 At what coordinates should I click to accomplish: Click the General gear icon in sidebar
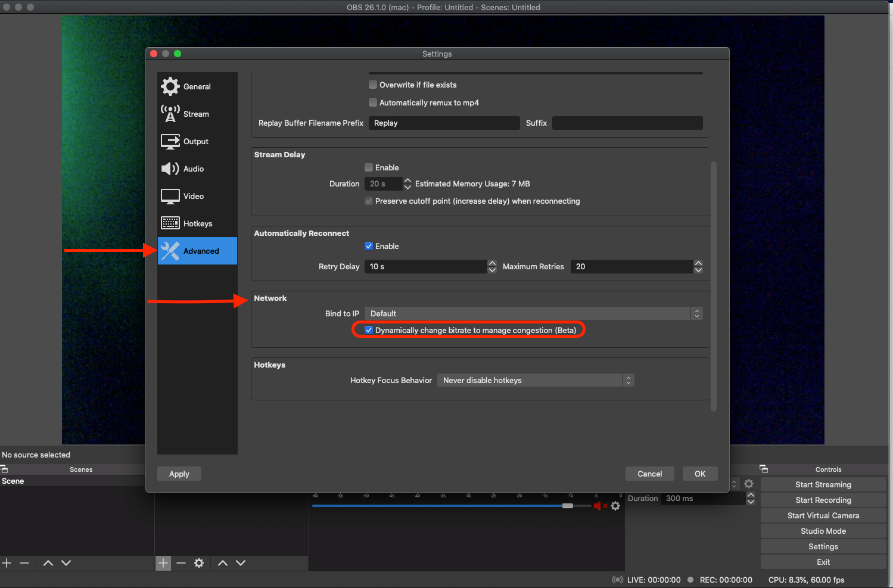170,86
